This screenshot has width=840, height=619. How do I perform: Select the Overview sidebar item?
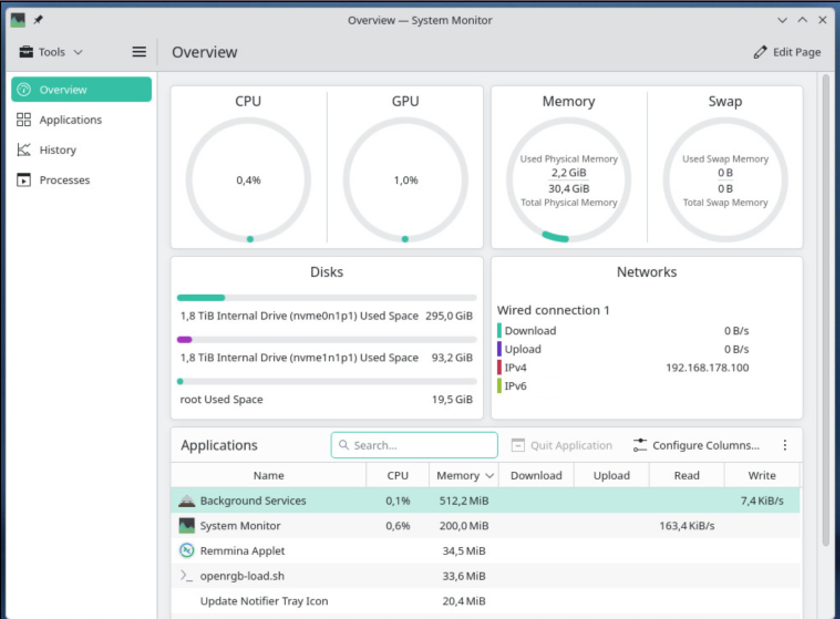(81, 89)
